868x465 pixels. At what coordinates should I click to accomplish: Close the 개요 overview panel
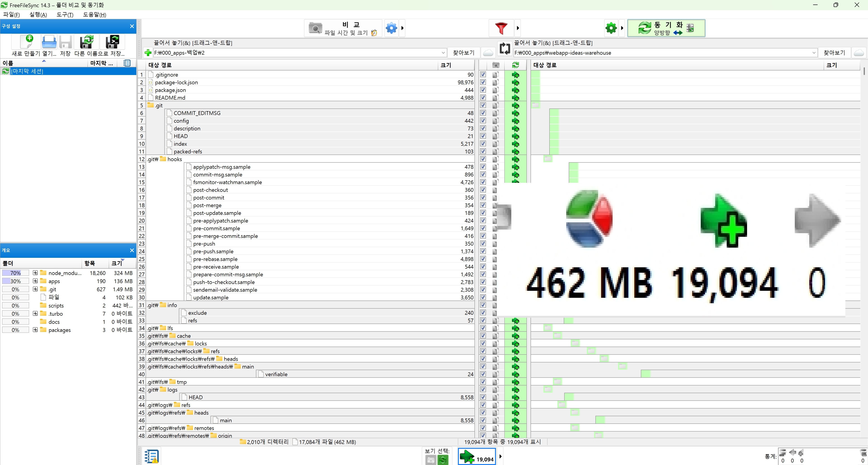click(132, 251)
